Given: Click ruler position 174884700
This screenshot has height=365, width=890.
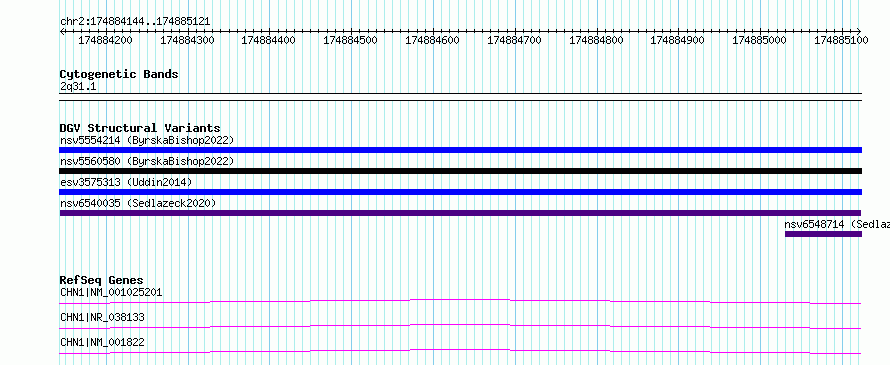Looking at the screenshot, I should pos(514,41).
